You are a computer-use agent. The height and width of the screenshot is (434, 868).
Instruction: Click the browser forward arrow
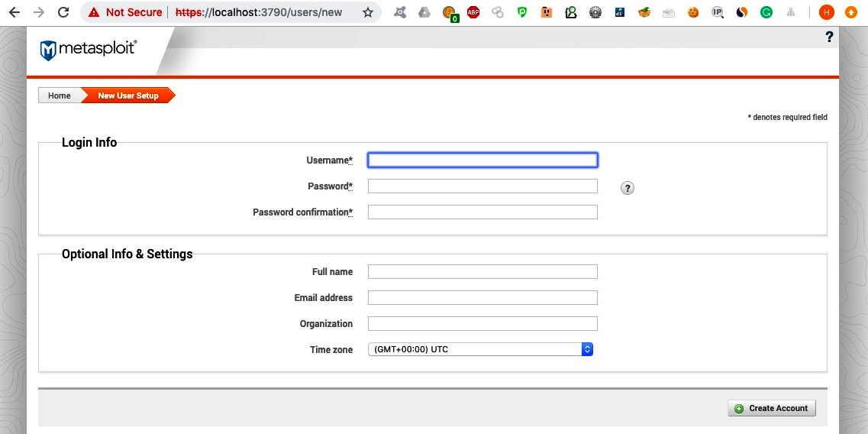pyautogui.click(x=39, y=12)
